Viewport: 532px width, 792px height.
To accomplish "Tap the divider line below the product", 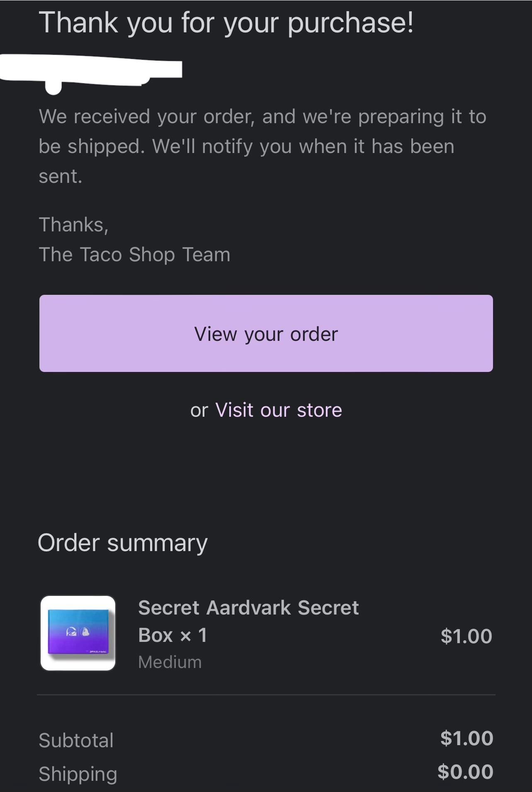I will (266, 695).
